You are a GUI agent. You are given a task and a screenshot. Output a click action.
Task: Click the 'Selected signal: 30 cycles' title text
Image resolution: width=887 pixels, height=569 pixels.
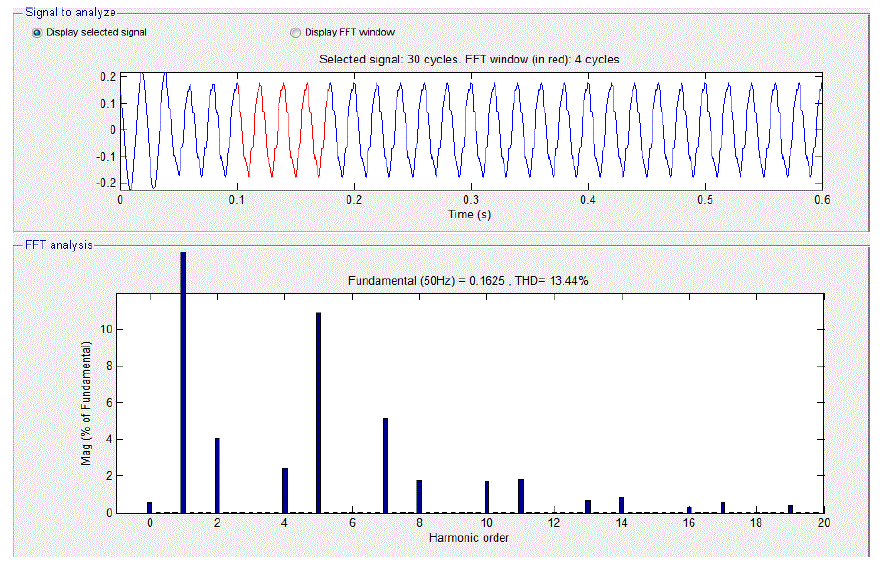[x=468, y=59]
